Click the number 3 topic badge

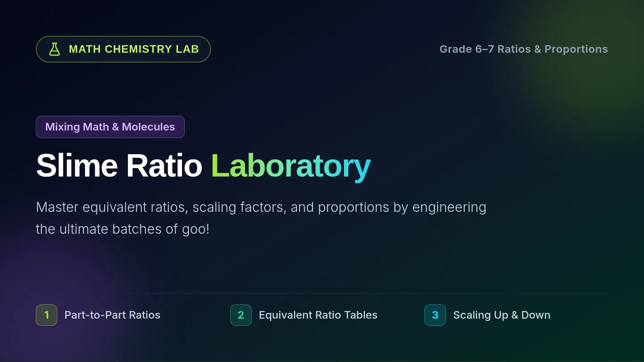pyautogui.click(x=435, y=315)
